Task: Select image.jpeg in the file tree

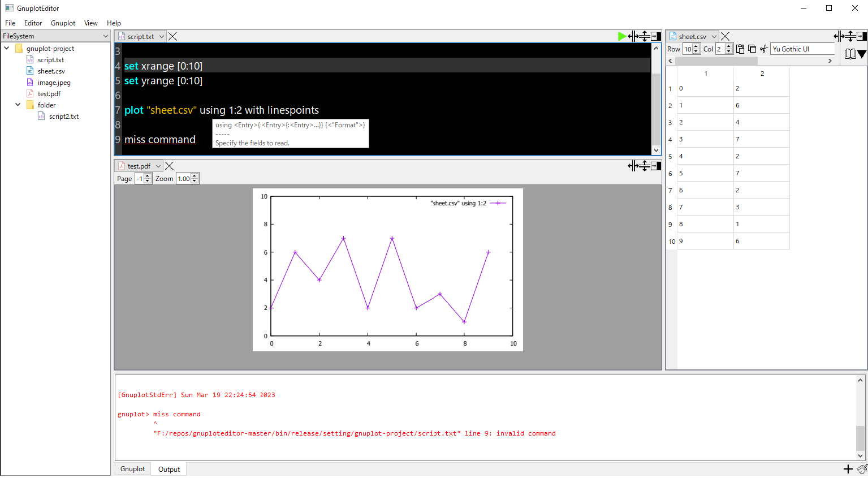Action: pos(54,82)
